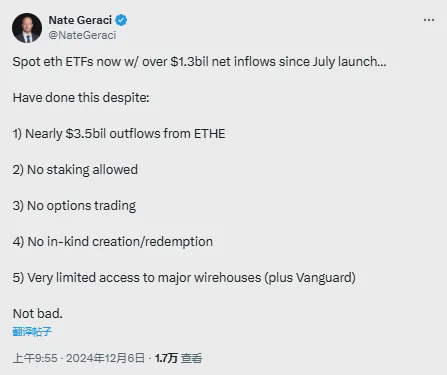Open the @NateGeraci handle link
The width and height of the screenshot is (447, 375).
(82, 35)
